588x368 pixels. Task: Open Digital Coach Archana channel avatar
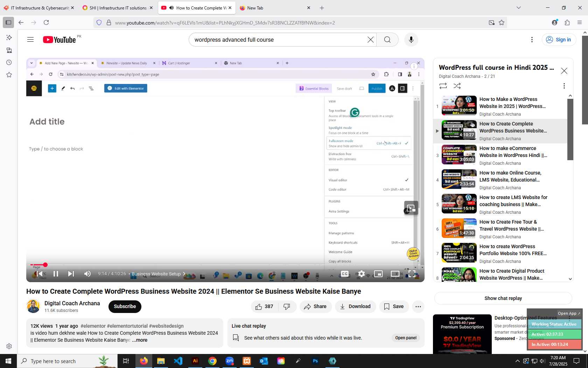point(33,306)
